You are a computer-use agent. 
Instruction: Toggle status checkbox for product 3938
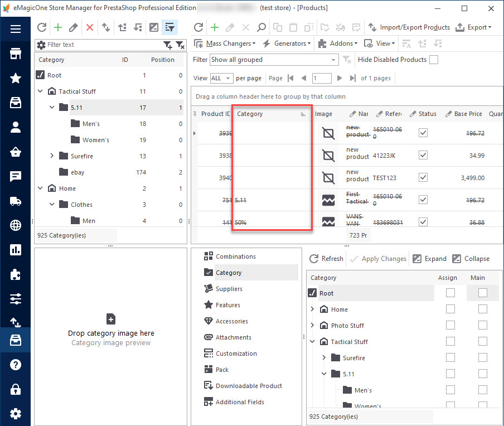(423, 155)
